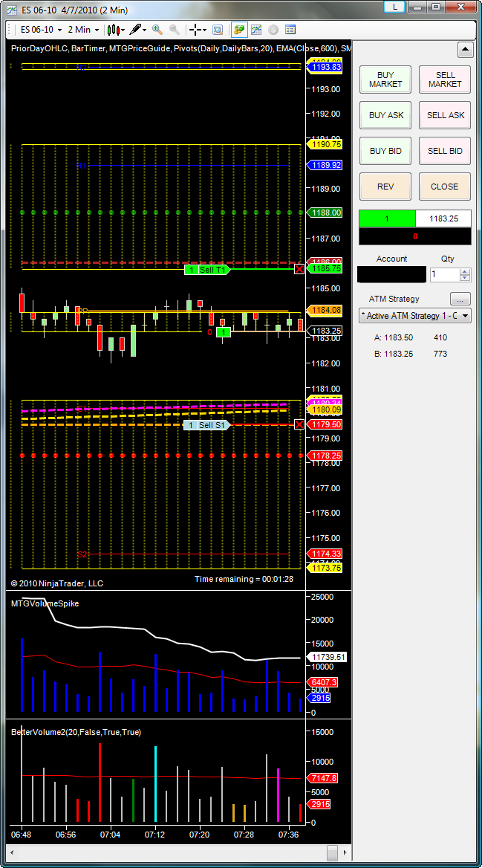Select the Sell T1 target order label
Image resolution: width=482 pixels, height=868 pixels.
point(207,270)
